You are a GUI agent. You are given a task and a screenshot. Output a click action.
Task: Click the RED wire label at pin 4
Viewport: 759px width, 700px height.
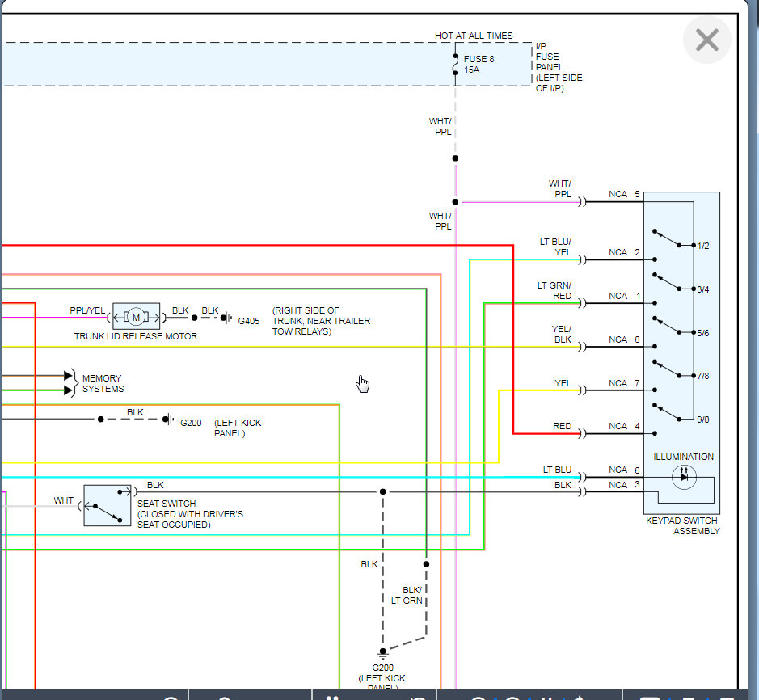(x=562, y=426)
